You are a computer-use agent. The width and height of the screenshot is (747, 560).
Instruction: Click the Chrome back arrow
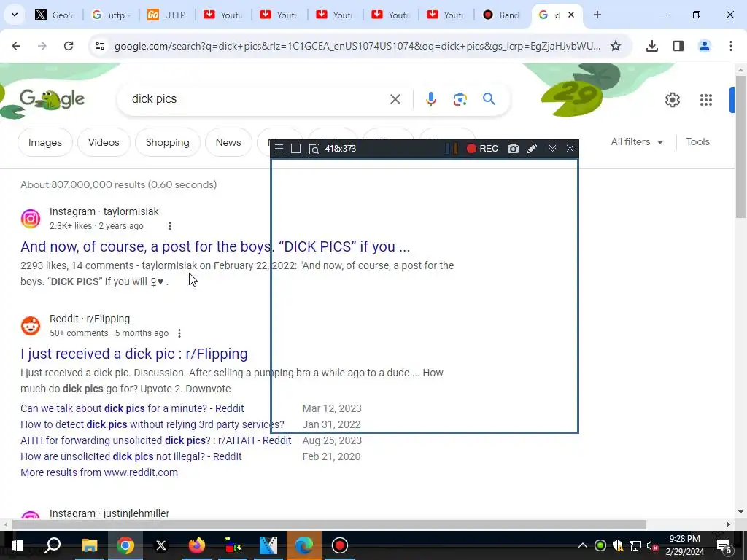(x=16, y=46)
